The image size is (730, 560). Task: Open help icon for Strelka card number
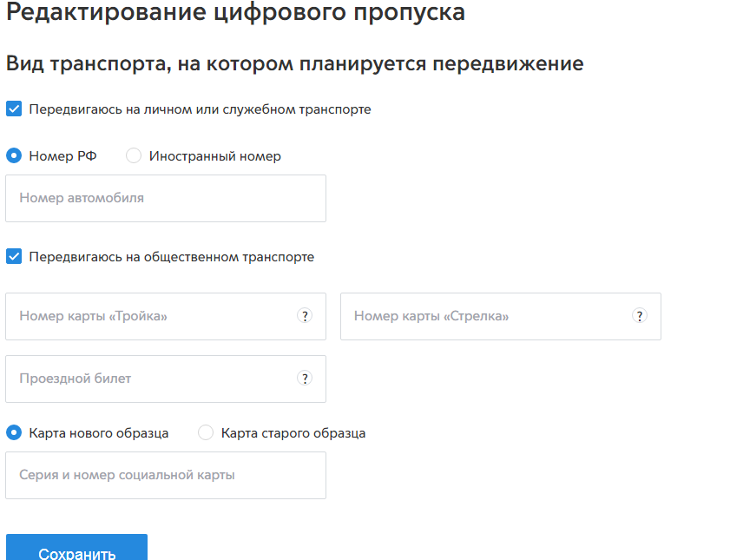coord(639,316)
